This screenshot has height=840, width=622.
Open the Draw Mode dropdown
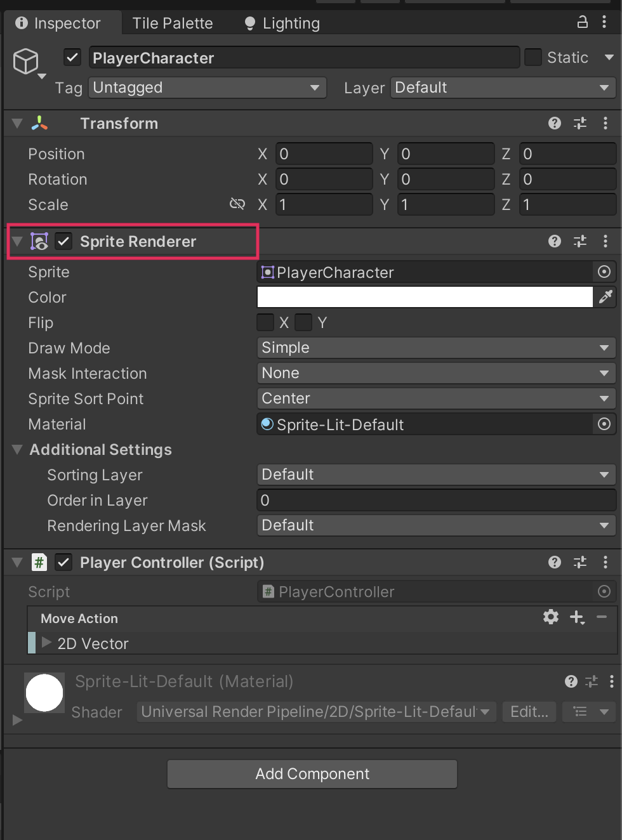435,348
